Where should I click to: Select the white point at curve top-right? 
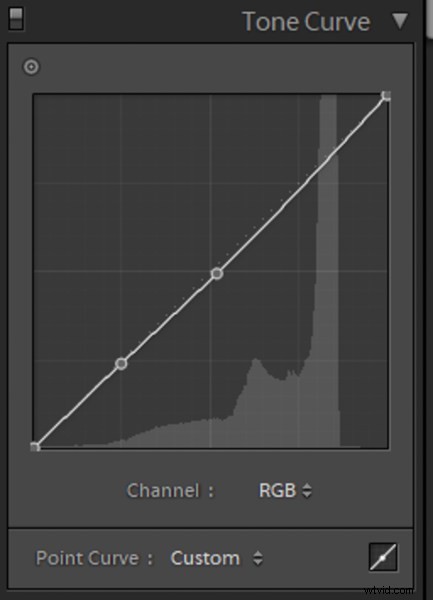point(386,96)
